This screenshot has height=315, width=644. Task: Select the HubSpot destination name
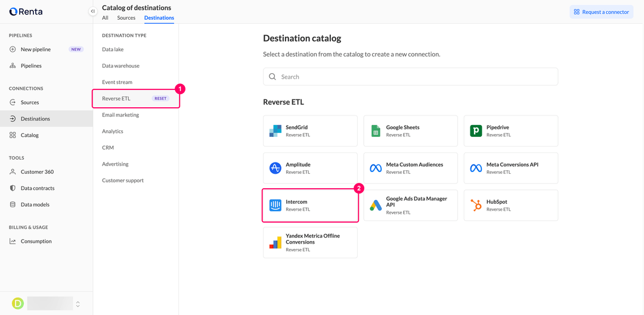[x=497, y=202]
